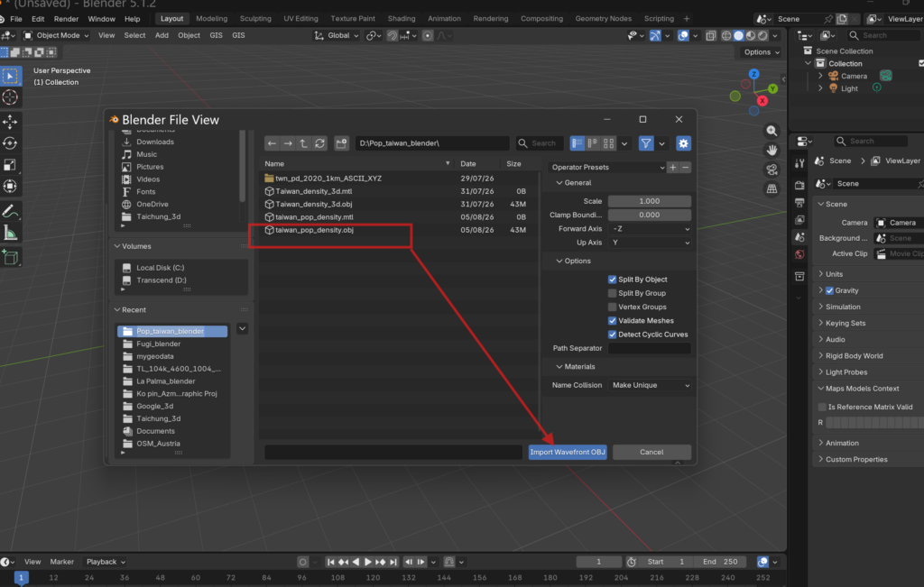Switch to Geometry Nodes workspace tab
924x587 pixels.
pyautogui.click(x=603, y=19)
